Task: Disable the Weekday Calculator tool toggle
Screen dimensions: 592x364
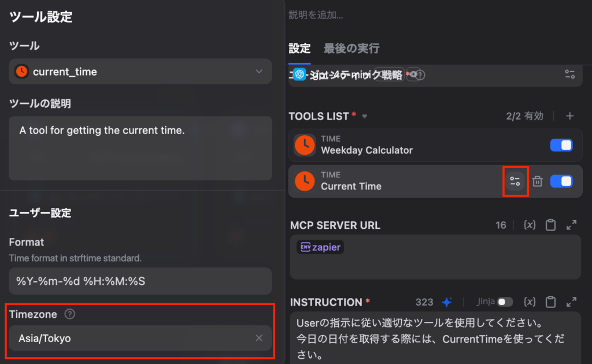Action: tap(561, 145)
